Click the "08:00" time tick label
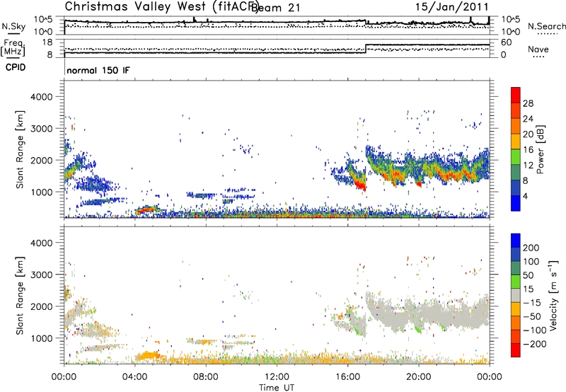The image size is (566, 392). click(206, 377)
